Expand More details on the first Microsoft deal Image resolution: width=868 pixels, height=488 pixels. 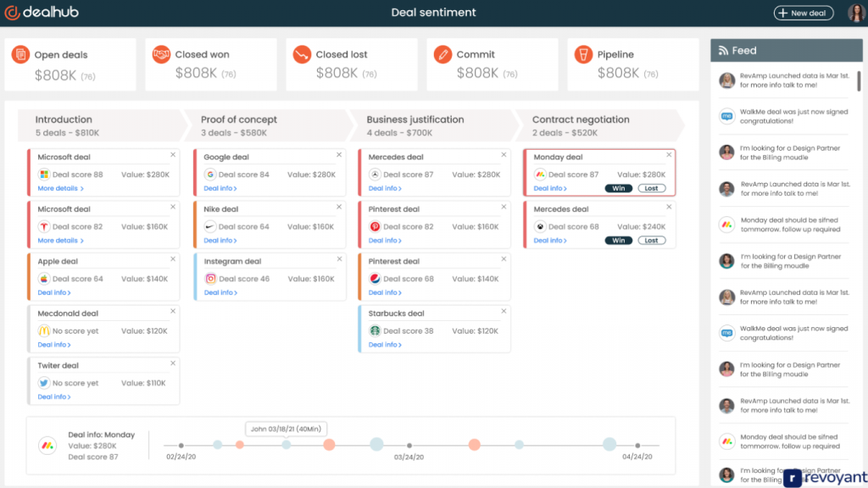pyautogui.click(x=60, y=189)
